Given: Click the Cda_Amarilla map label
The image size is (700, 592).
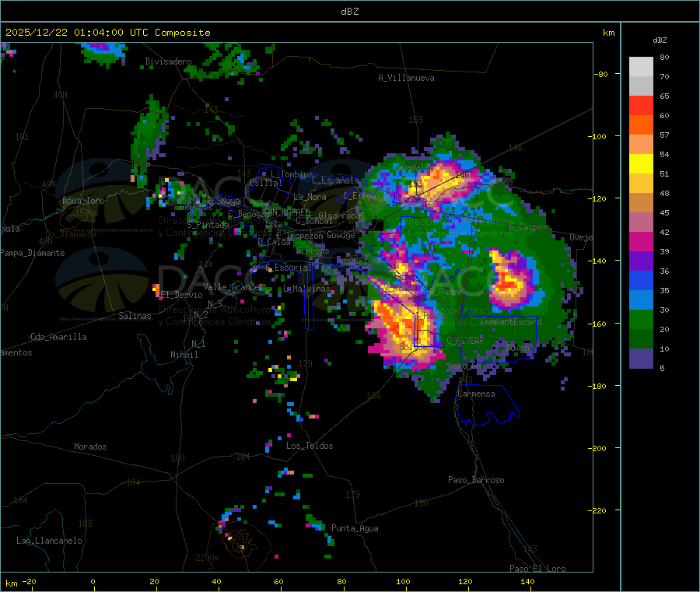Looking at the screenshot, I should point(58,337).
